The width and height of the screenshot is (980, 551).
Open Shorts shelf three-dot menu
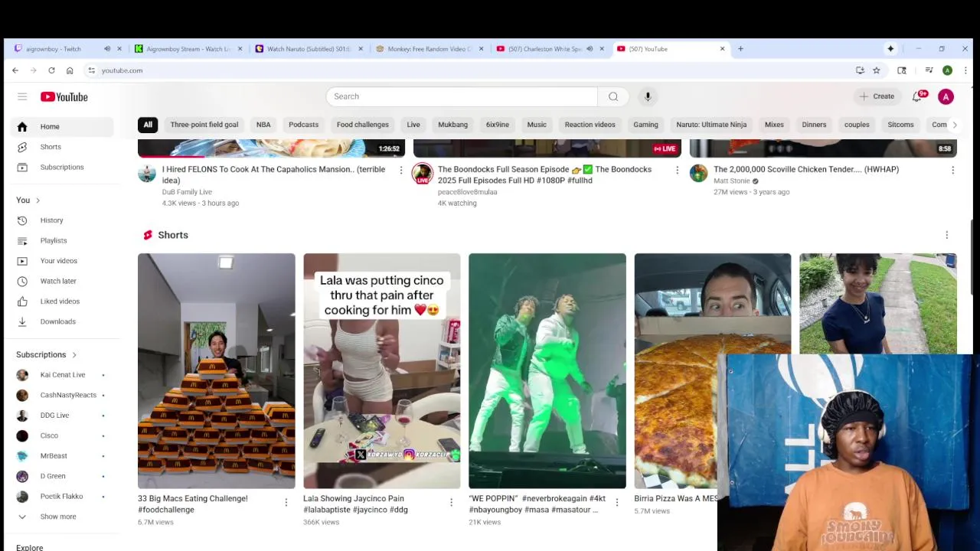[x=946, y=235]
